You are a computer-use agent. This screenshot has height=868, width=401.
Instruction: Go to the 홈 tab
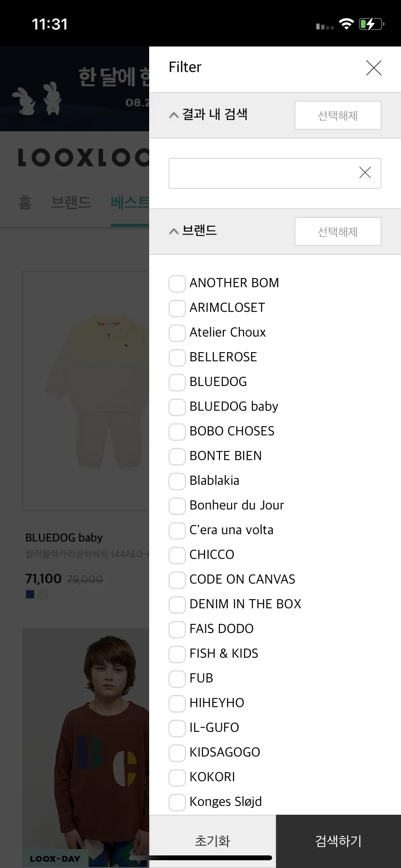coord(25,202)
